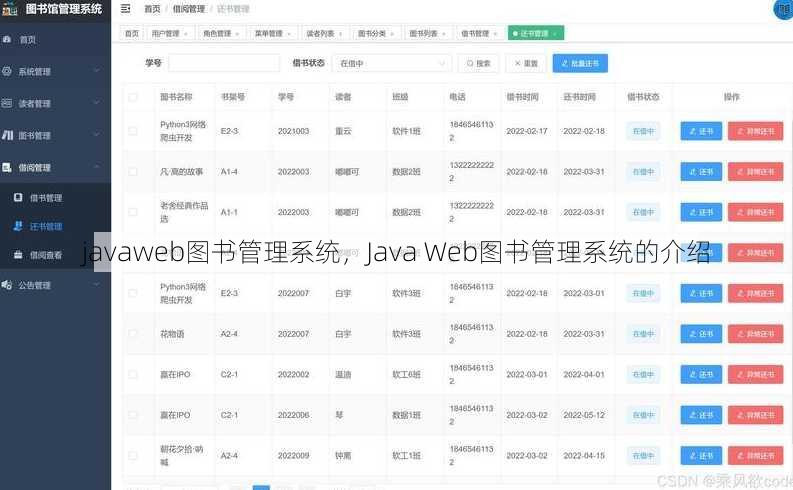Open the 借书状态 dropdown showing 在借中
Image resolution: width=793 pixels, height=490 pixels.
coord(391,63)
